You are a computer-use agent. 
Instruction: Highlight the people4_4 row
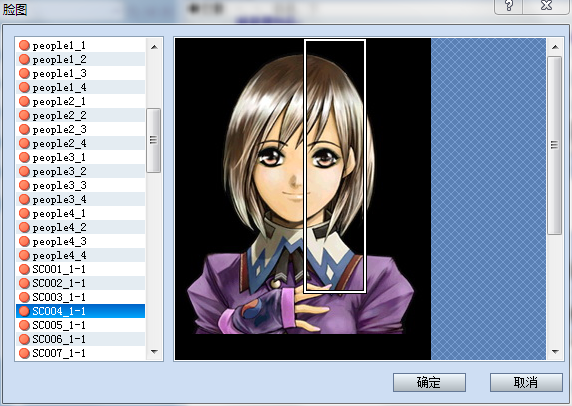click(x=81, y=255)
